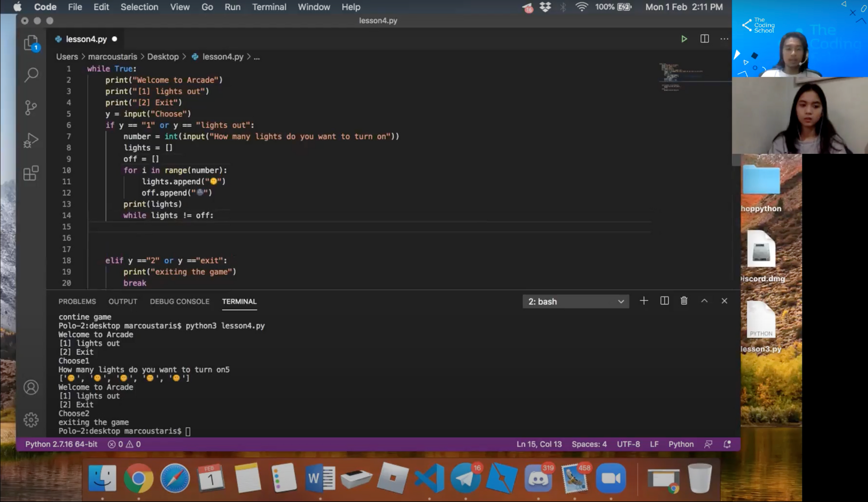Create a new terminal with the plus icon

click(x=644, y=301)
